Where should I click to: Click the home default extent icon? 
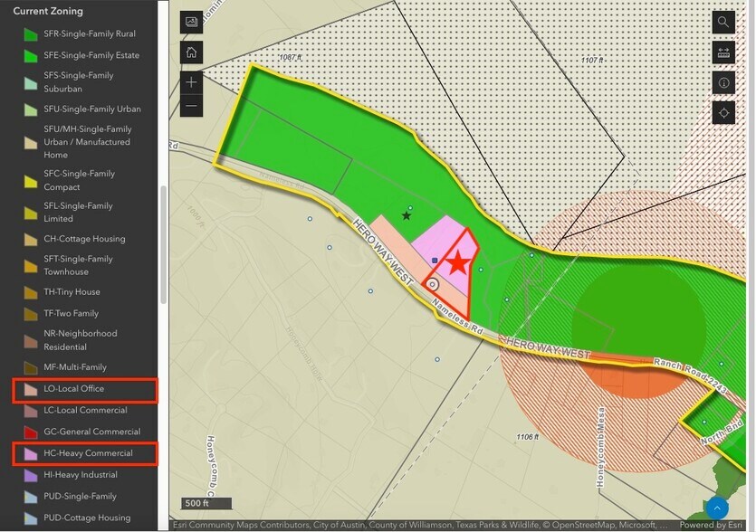tap(191, 52)
